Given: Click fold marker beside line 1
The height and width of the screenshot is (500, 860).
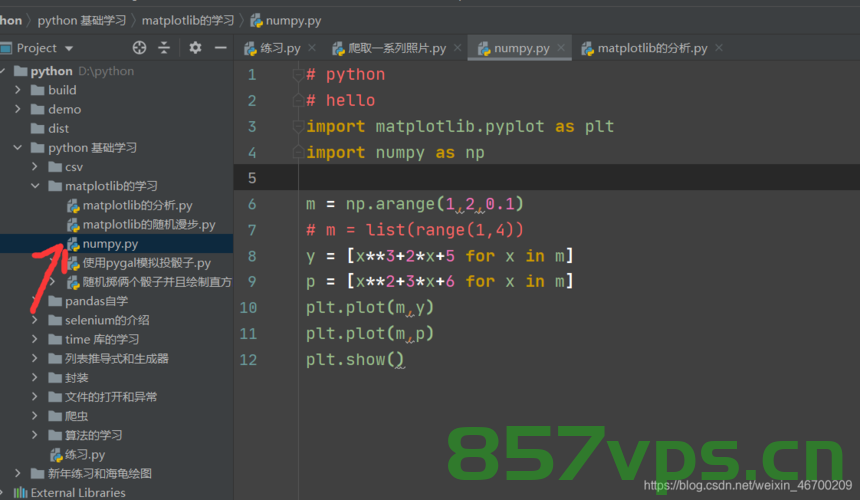Looking at the screenshot, I should 298,75.
